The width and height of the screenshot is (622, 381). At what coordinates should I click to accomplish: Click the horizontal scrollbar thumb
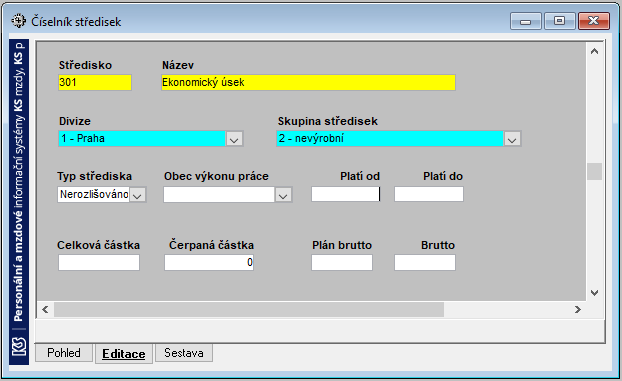[249, 309]
